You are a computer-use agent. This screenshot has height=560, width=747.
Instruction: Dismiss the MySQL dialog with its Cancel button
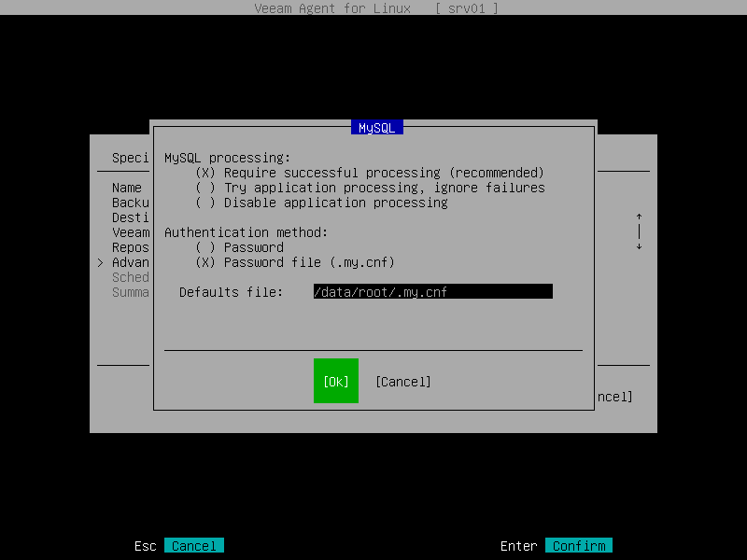point(403,382)
